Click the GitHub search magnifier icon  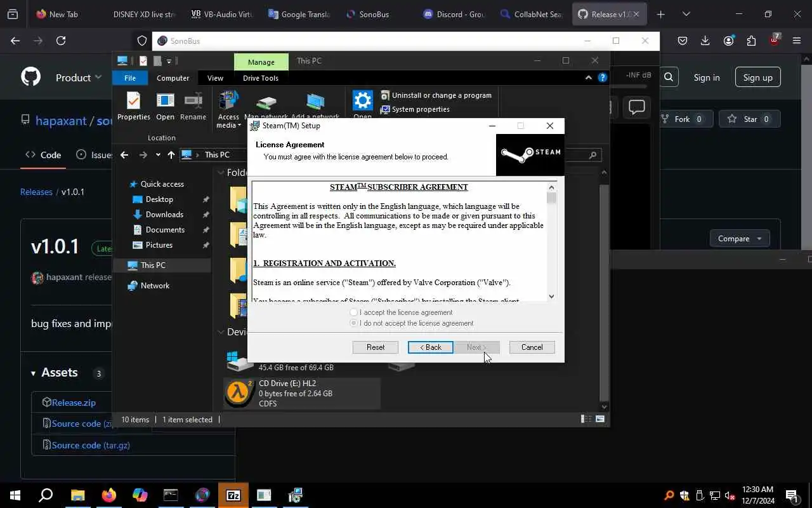tap(669, 77)
